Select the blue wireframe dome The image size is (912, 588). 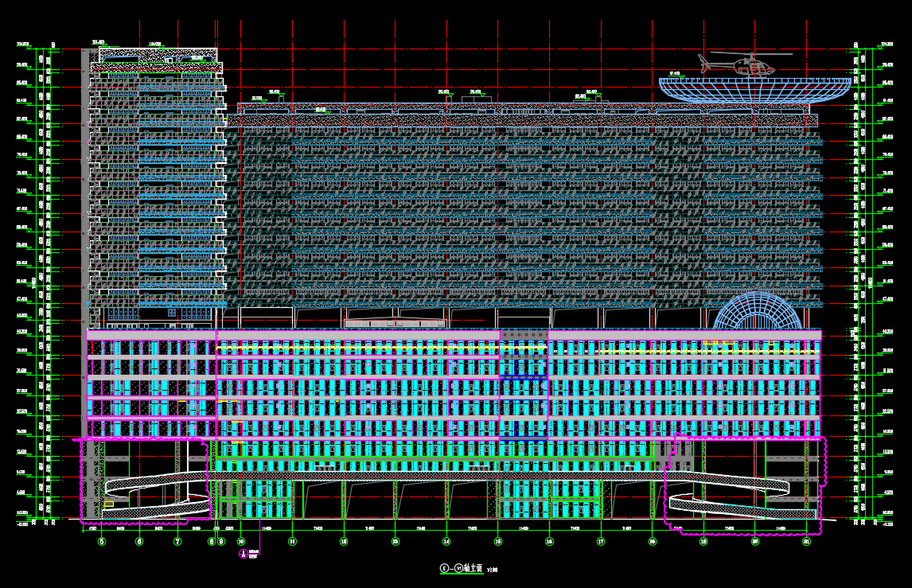pyautogui.click(x=758, y=310)
